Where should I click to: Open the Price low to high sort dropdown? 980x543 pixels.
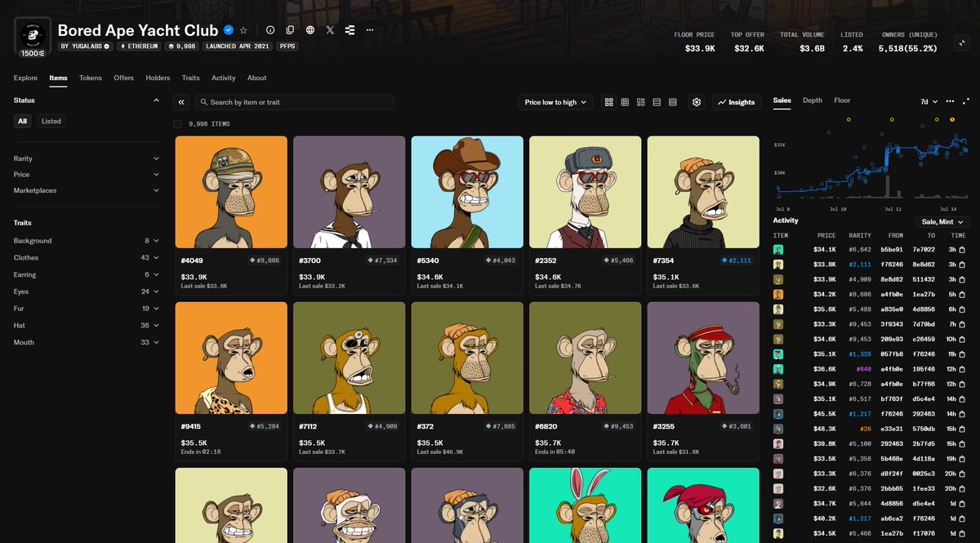555,102
